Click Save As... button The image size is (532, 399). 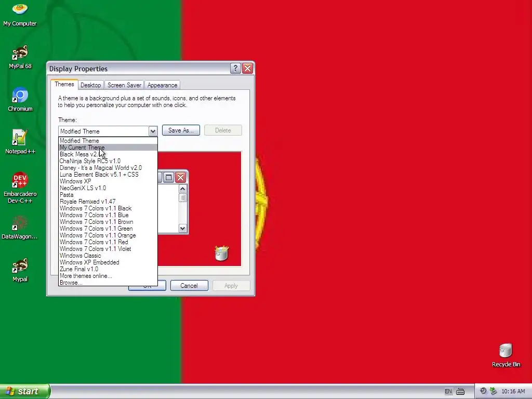(181, 130)
